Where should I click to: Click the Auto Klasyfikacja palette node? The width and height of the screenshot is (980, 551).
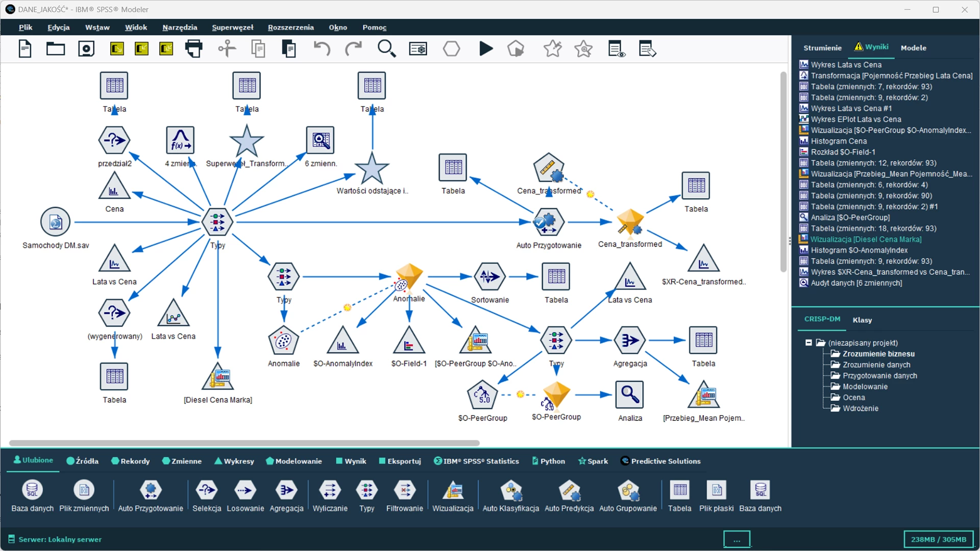click(x=510, y=496)
